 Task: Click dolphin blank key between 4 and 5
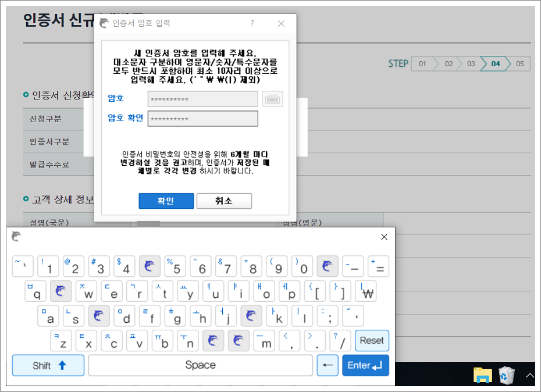pos(150,266)
